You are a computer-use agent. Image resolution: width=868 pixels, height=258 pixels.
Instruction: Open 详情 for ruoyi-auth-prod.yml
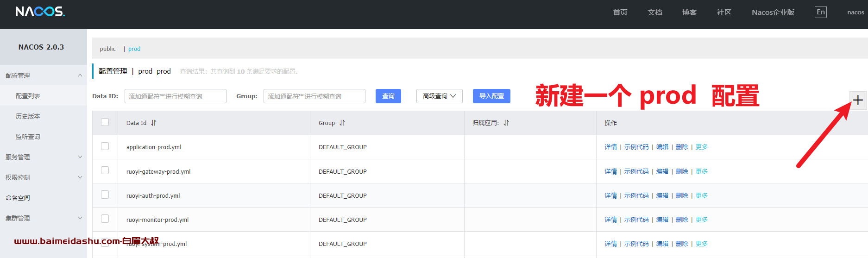(x=610, y=195)
